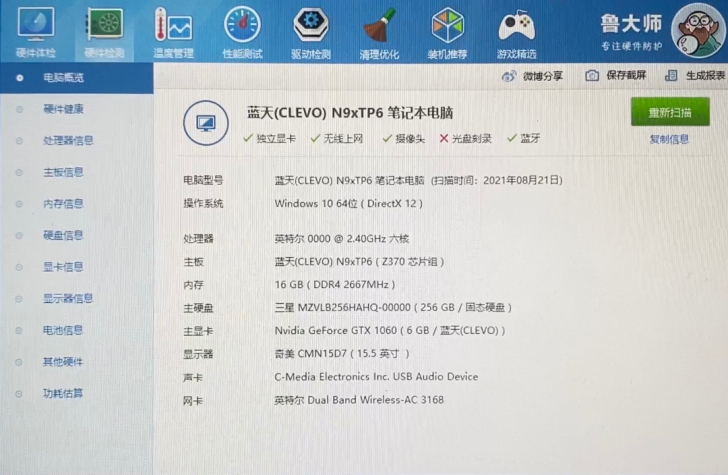Click the 生成报表 generate report text
This screenshot has width=728, height=475.
705,76
